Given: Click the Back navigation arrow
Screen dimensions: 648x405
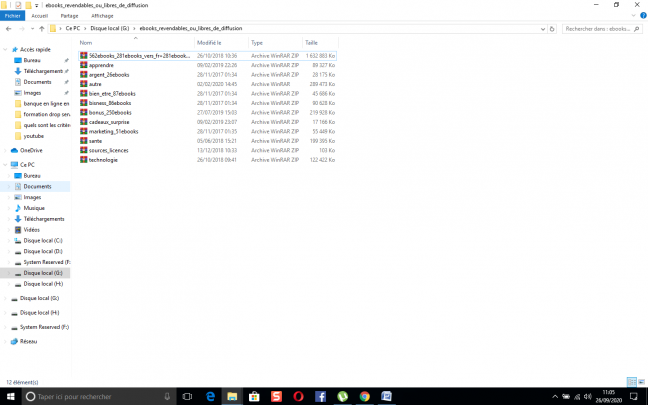Looking at the screenshot, I should coord(9,29).
